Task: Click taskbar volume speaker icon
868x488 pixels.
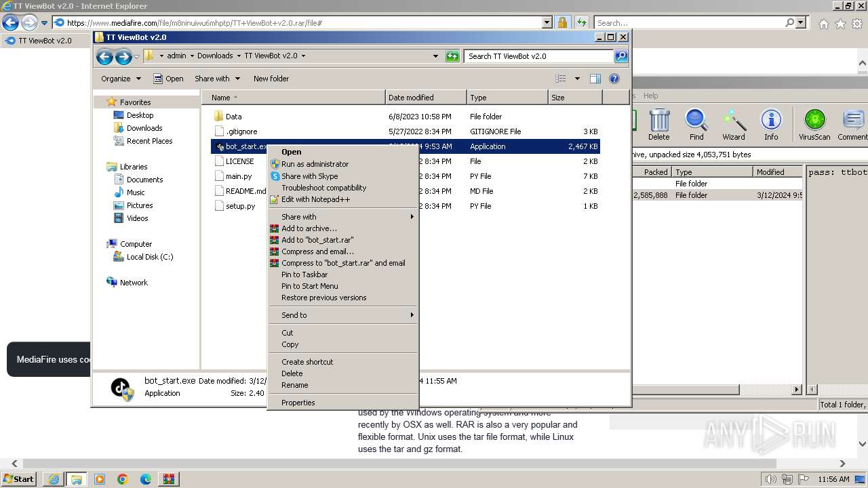Action: [771, 479]
